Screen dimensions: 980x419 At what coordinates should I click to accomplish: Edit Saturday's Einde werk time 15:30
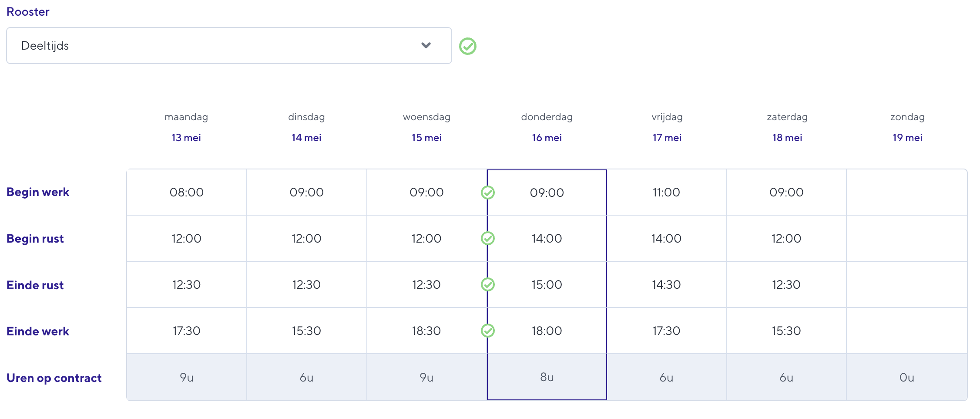pyautogui.click(x=786, y=331)
